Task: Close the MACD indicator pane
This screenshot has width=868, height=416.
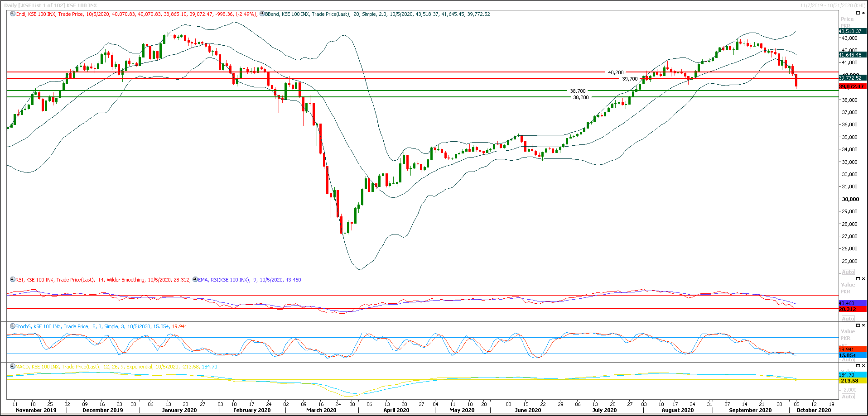Action: (x=863, y=366)
